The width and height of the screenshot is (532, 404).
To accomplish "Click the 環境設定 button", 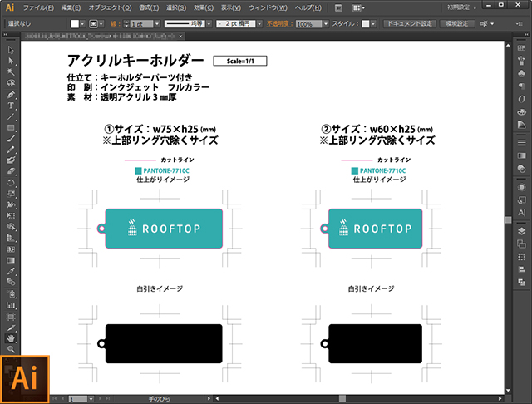I will click(x=457, y=24).
